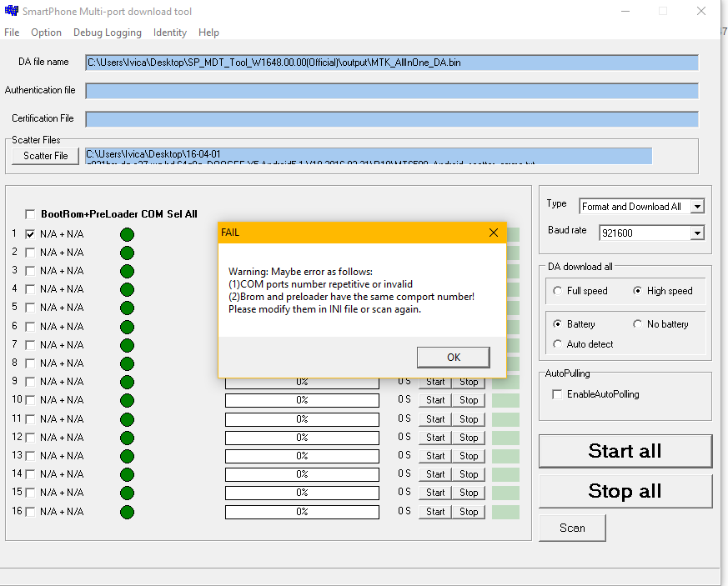
Task: Click green status indicator for port 5
Action: (x=127, y=308)
